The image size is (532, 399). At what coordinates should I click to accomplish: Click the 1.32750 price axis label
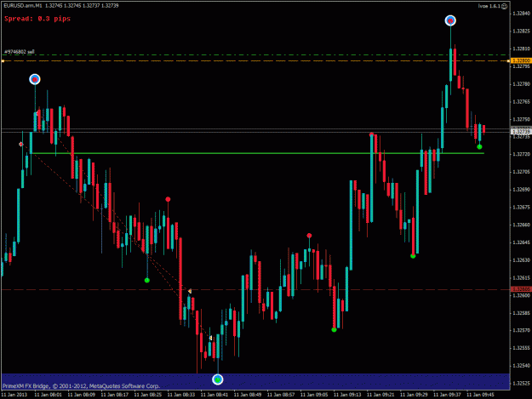522,119
